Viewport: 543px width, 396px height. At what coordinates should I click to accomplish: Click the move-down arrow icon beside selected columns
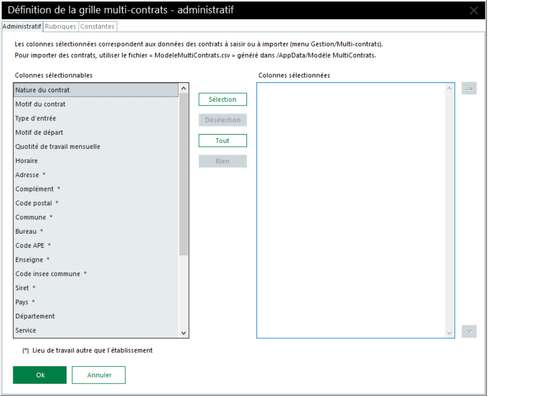coord(469,331)
